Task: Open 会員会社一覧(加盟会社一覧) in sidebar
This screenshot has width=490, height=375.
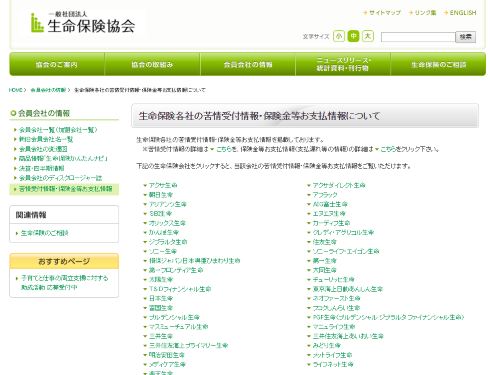Action: click(58, 130)
